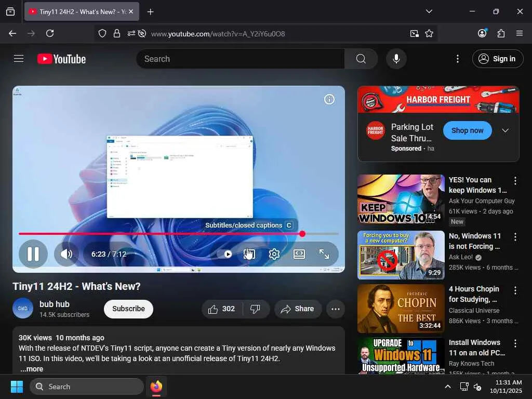This screenshot has width=532, height=399.
Task: Open menu for Install Windows 11 video
Action: (515, 343)
